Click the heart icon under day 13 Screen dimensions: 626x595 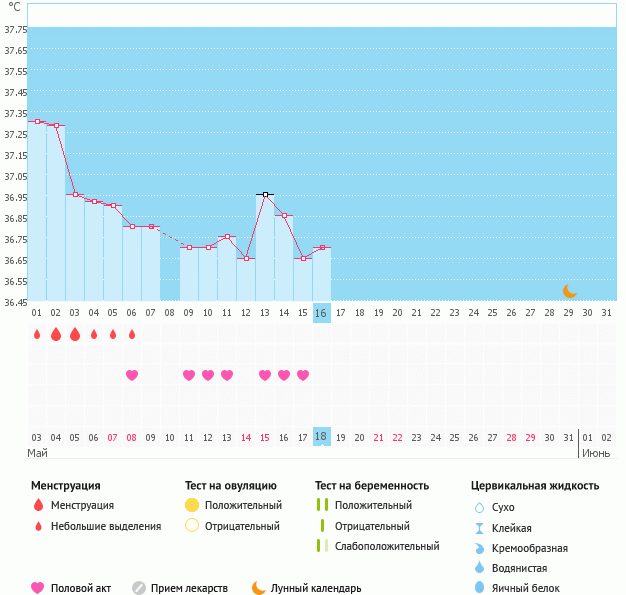[x=265, y=375]
